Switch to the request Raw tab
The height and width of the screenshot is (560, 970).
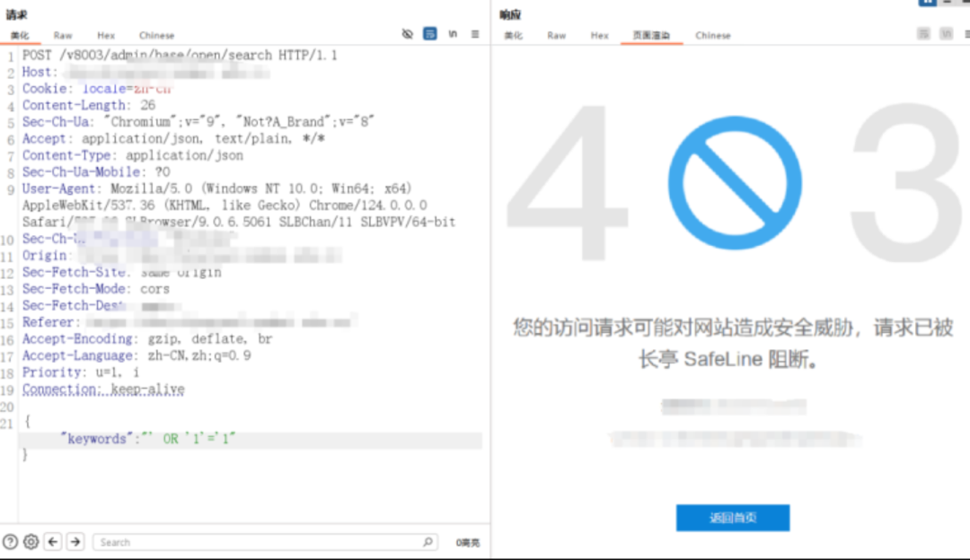(63, 35)
